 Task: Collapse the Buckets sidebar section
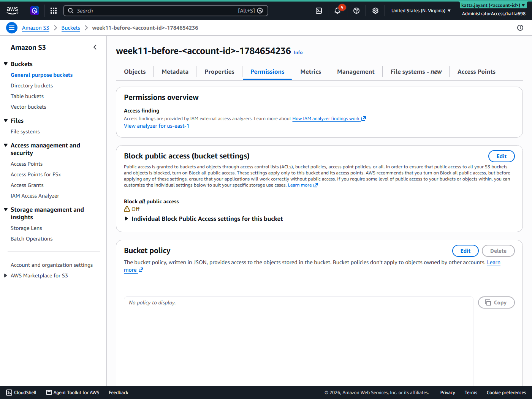[x=6, y=64]
